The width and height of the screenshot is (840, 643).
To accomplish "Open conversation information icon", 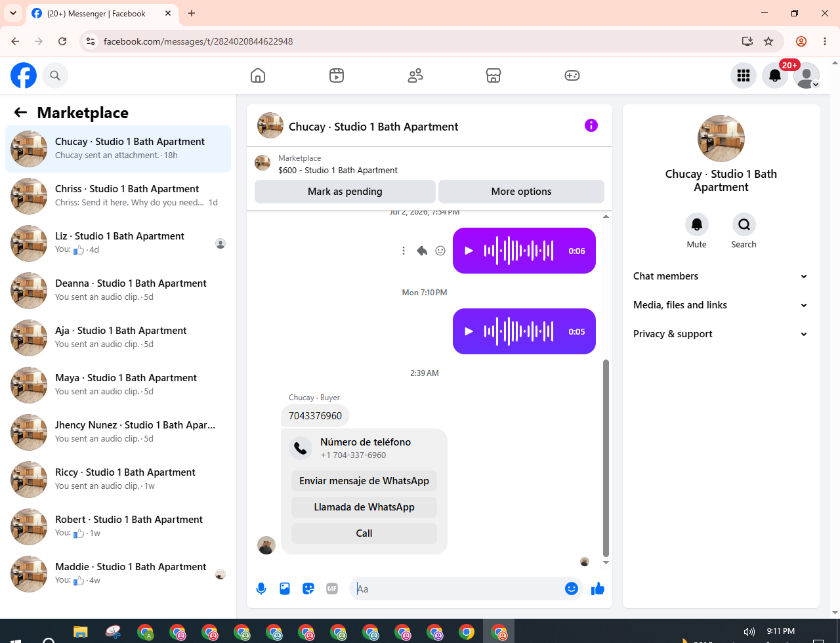I will [591, 125].
